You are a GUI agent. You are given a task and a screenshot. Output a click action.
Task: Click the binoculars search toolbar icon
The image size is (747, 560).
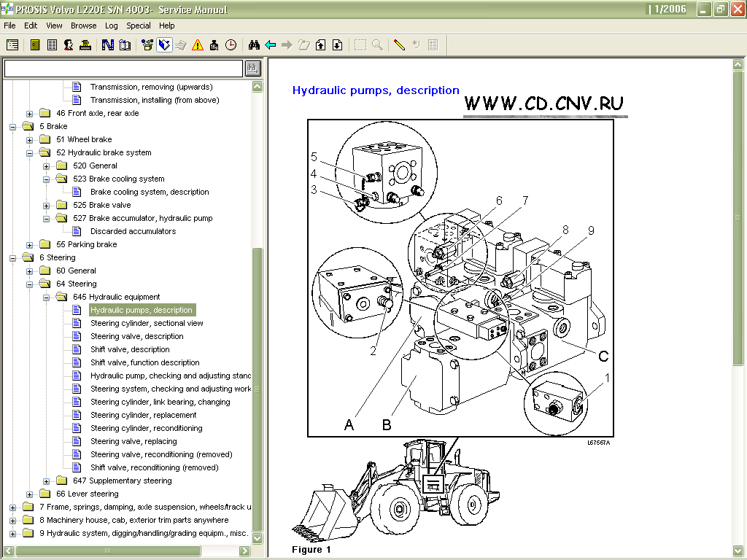pos(254,45)
